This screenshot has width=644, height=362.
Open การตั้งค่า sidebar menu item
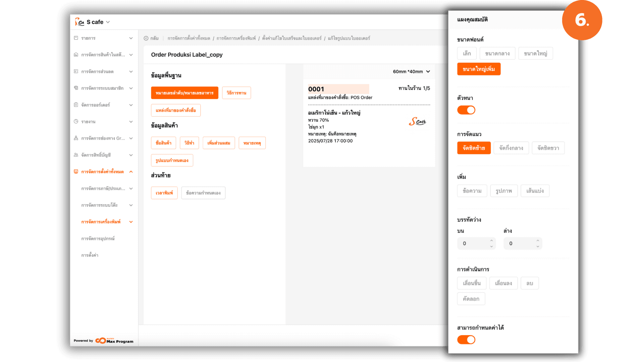coord(90,255)
